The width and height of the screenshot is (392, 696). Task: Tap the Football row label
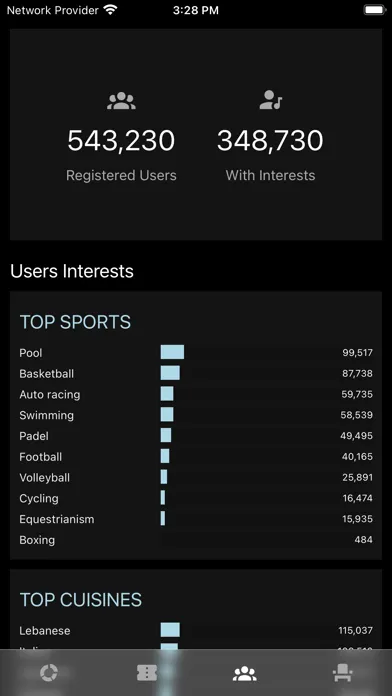pyautogui.click(x=40, y=457)
